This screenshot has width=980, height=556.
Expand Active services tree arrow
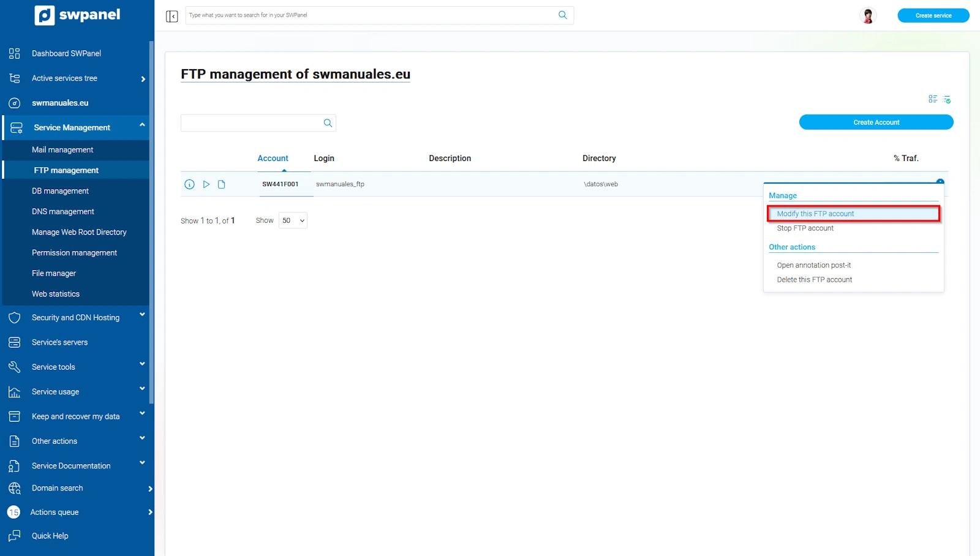(143, 79)
